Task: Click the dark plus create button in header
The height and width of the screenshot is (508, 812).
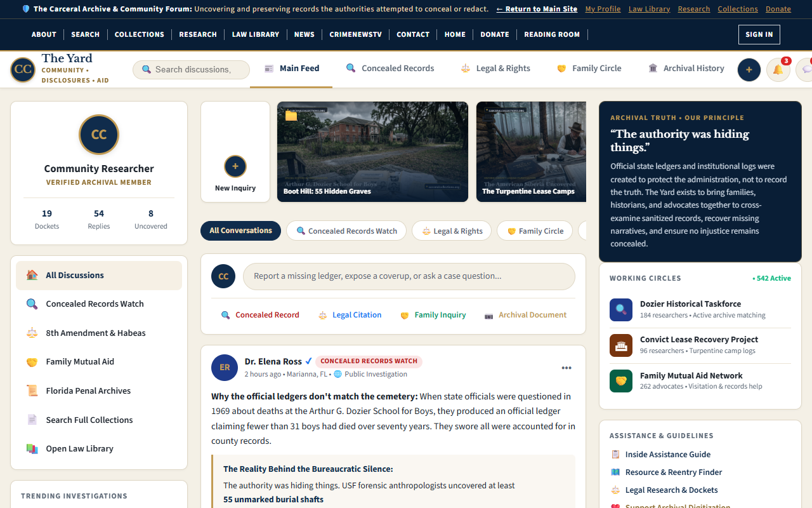Action: point(749,70)
